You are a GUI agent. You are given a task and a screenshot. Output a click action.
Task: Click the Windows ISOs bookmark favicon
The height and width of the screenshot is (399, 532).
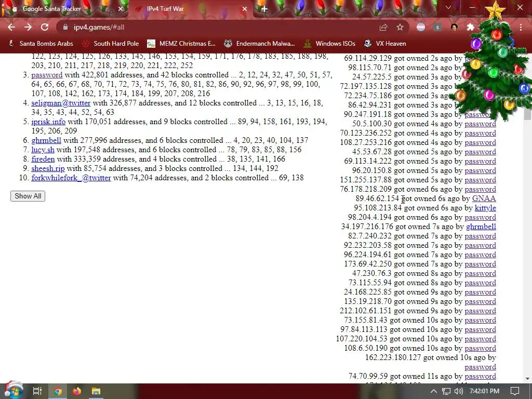tap(308, 44)
